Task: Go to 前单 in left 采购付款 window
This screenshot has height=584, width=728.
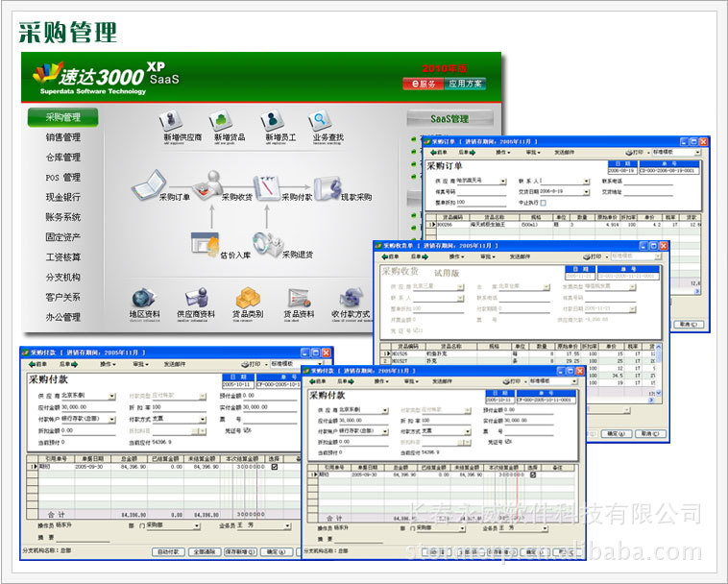Action: pos(38,364)
